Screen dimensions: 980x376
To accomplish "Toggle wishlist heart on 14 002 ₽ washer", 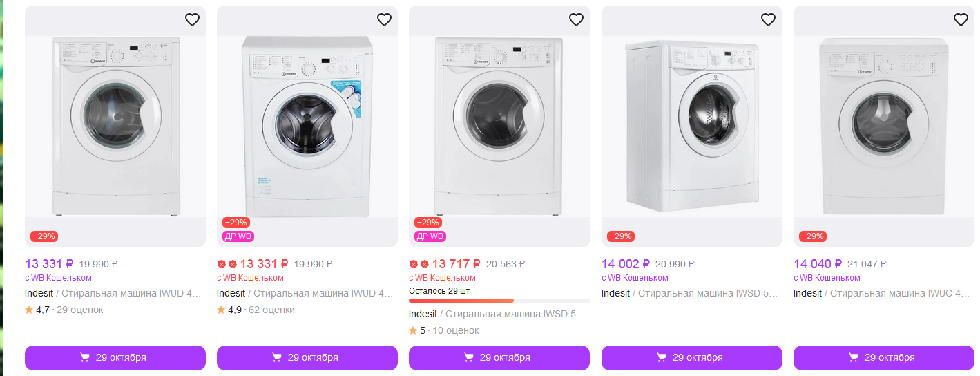I will (x=768, y=20).
